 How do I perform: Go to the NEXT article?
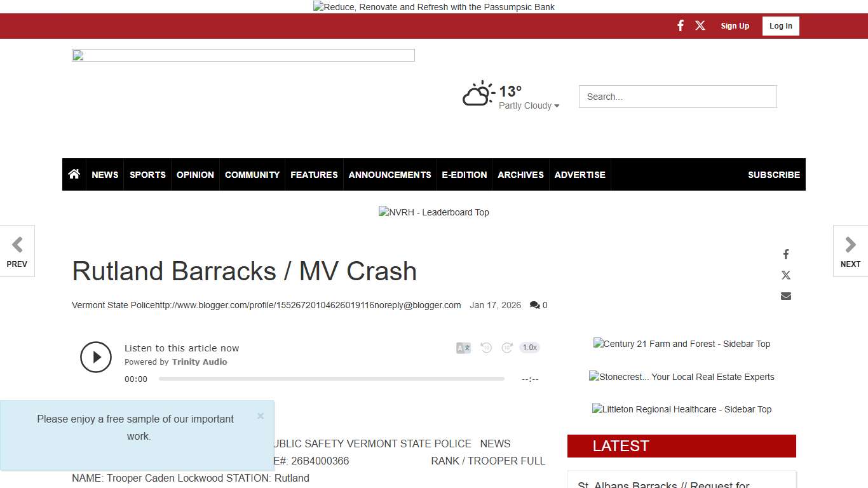[850, 251]
